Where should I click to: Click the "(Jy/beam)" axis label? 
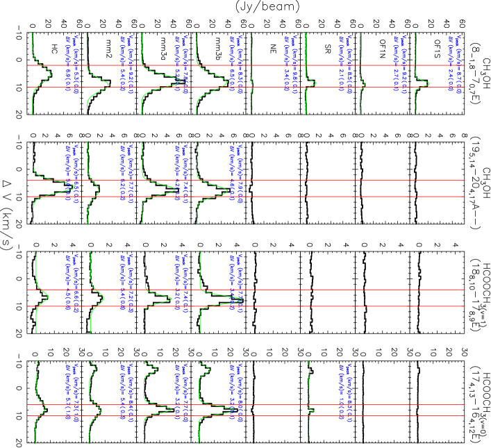click(x=267, y=7)
